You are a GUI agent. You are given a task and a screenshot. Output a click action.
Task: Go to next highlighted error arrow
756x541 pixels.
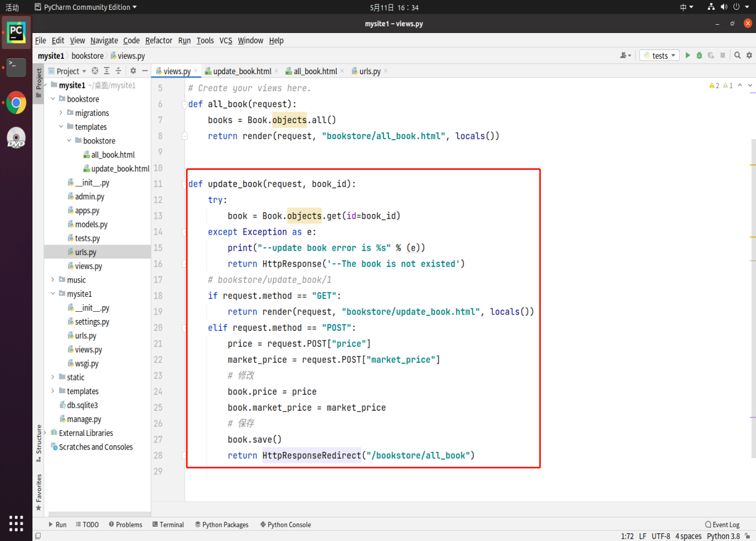click(x=750, y=86)
